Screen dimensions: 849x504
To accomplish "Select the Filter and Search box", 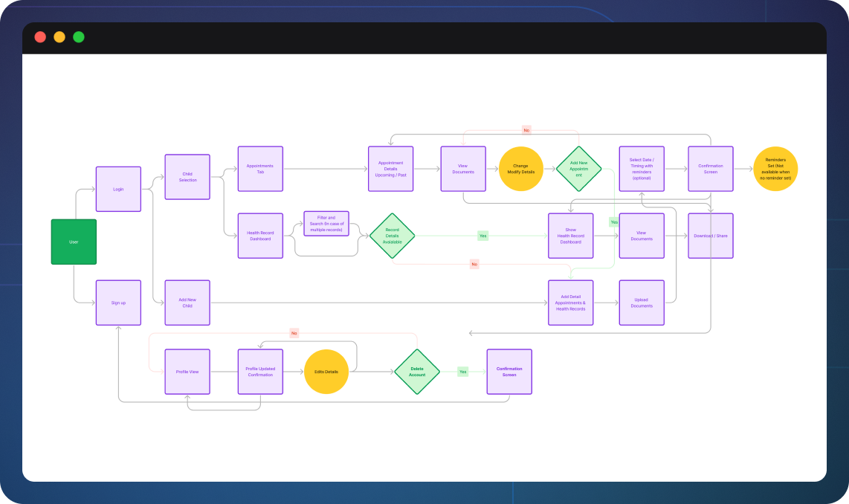I will point(326,224).
